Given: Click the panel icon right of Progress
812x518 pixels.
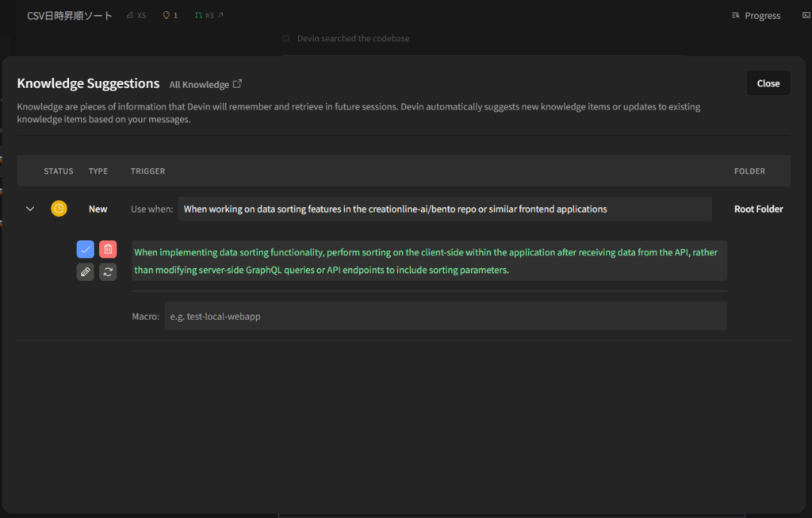Looking at the screenshot, I should (x=806, y=16).
